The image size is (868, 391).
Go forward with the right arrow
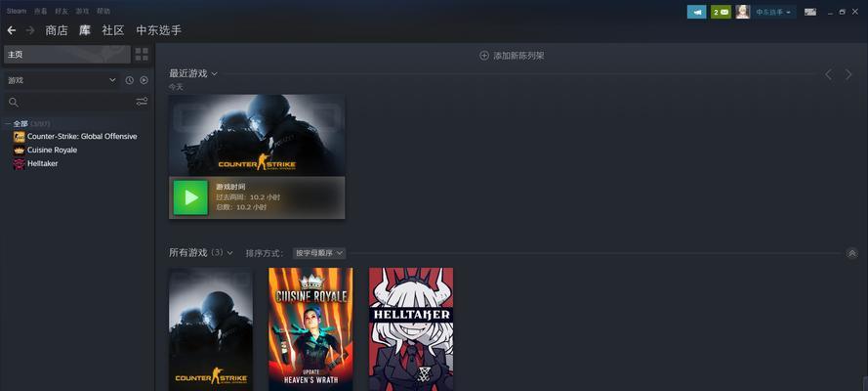tap(30, 30)
